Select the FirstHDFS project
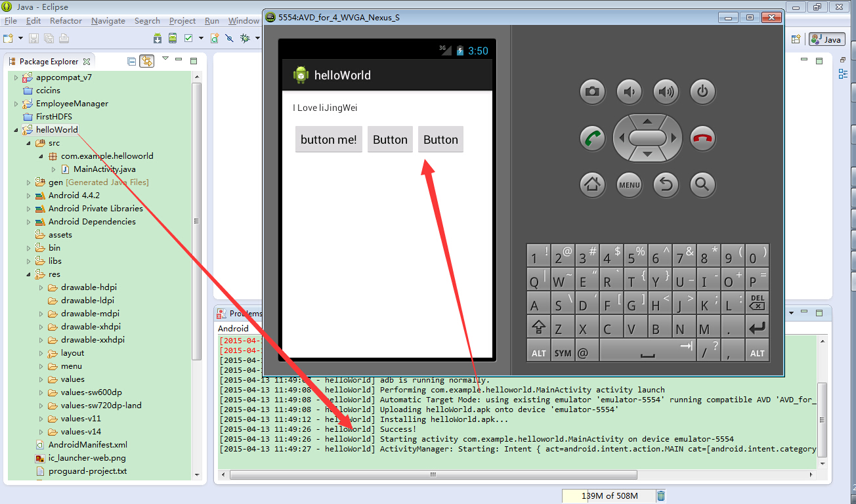 click(54, 116)
